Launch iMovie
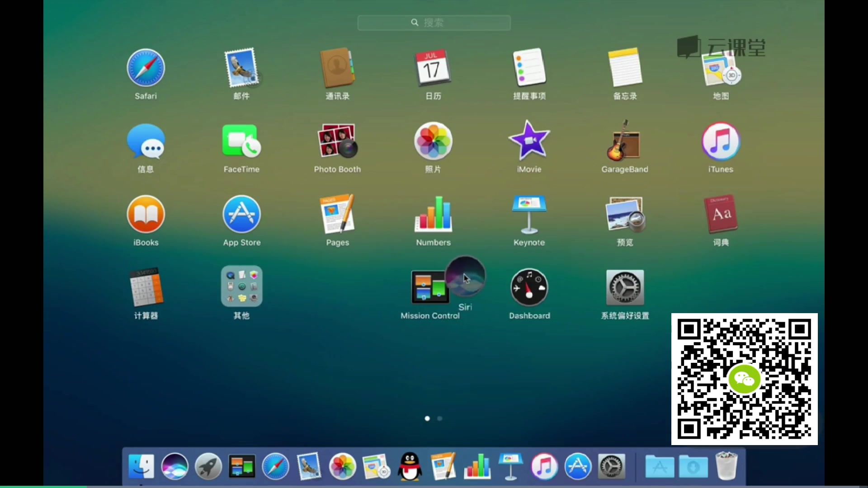 (529, 140)
